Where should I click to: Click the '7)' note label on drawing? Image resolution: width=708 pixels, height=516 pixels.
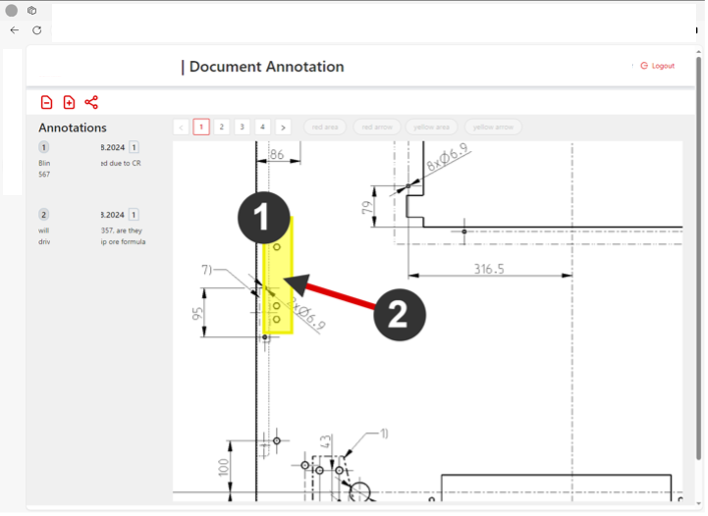(206, 270)
